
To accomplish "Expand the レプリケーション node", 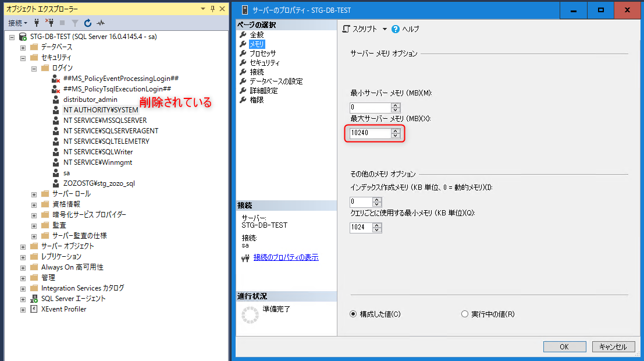I will point(23,257).
